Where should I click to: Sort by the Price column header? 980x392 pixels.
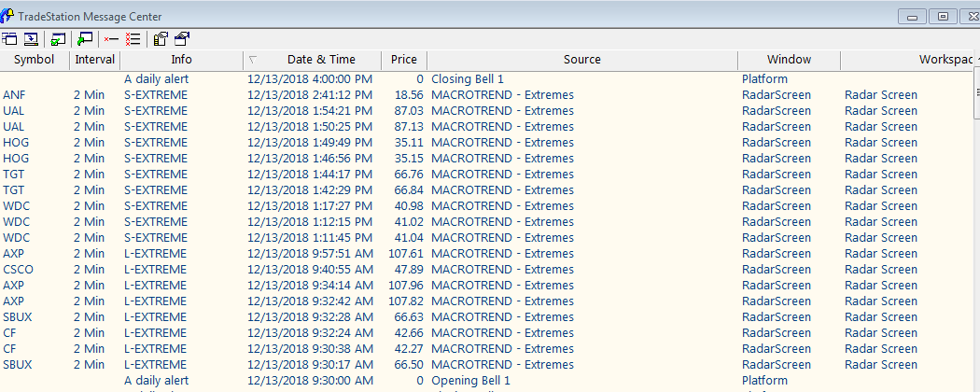[404, 60]
